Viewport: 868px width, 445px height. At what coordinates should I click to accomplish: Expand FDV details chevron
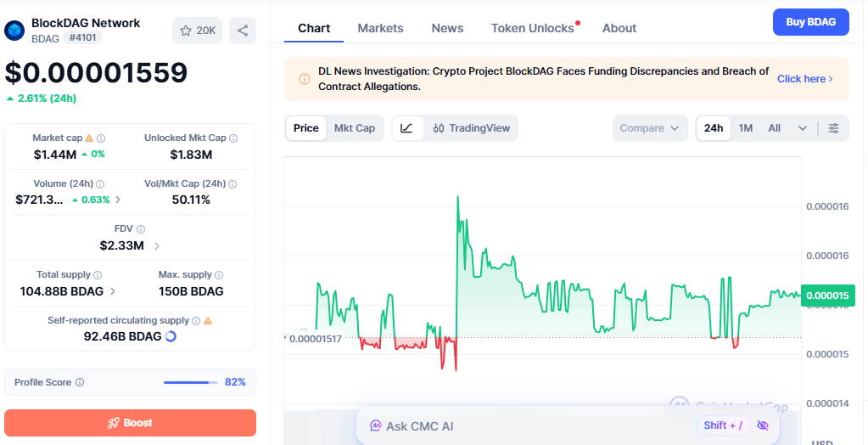pyautogui.click(x=157, y=245)
